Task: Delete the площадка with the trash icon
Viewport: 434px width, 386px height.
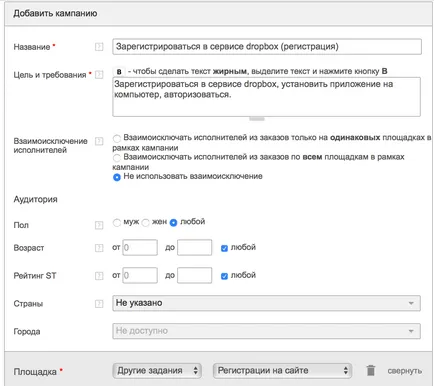Action: tap(371, 370)
